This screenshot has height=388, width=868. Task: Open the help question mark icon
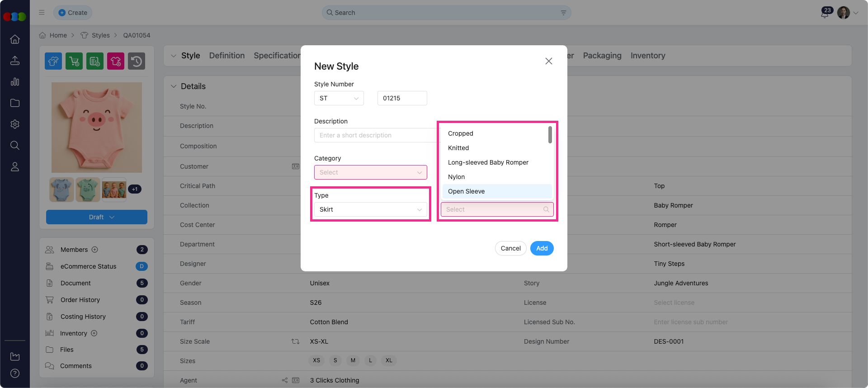15,374
